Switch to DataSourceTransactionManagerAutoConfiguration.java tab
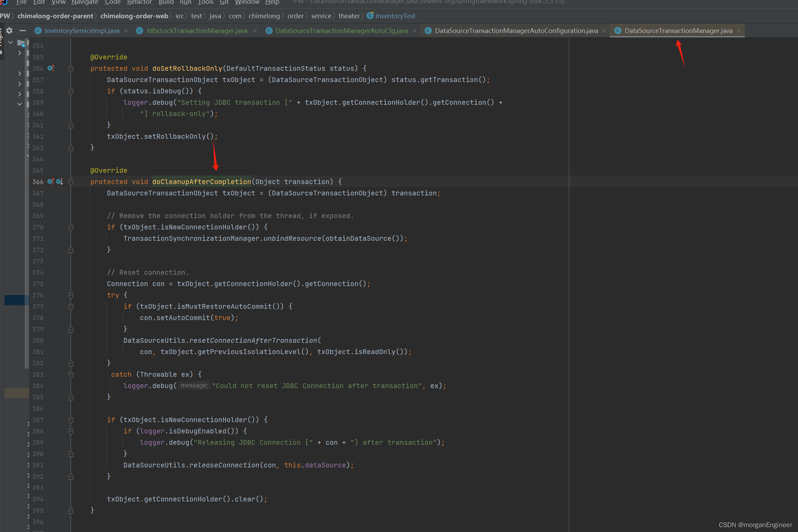798x532 pixels. [x=516, y=31]
